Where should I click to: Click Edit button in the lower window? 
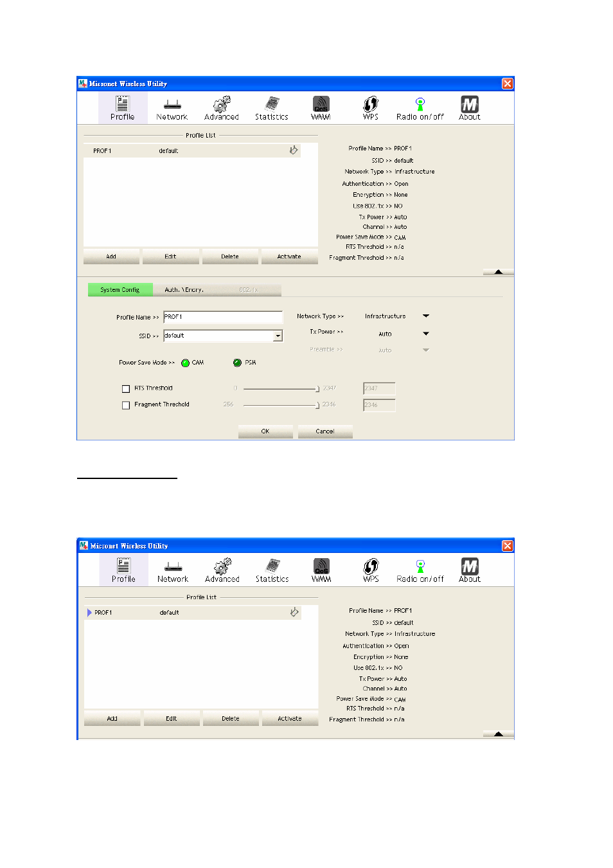172,719
